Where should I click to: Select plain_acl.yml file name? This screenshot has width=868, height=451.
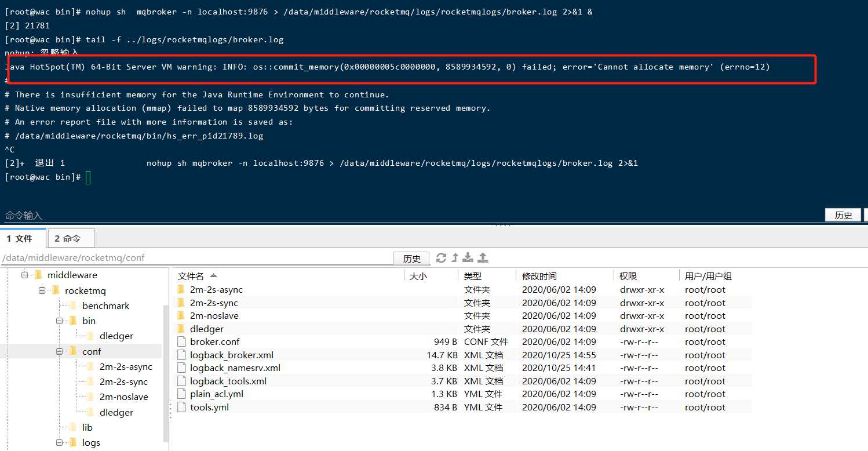pyautogui.click(x=217, y=394)
